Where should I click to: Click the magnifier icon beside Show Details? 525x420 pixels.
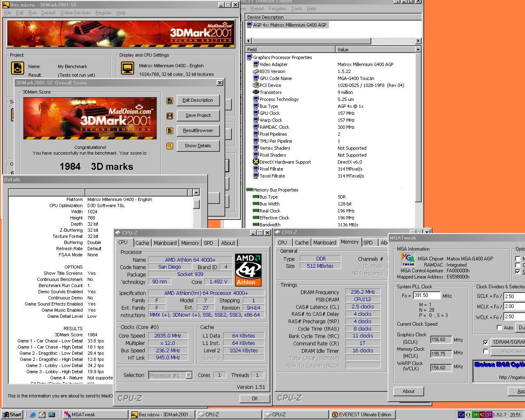(x=170, y=146)
